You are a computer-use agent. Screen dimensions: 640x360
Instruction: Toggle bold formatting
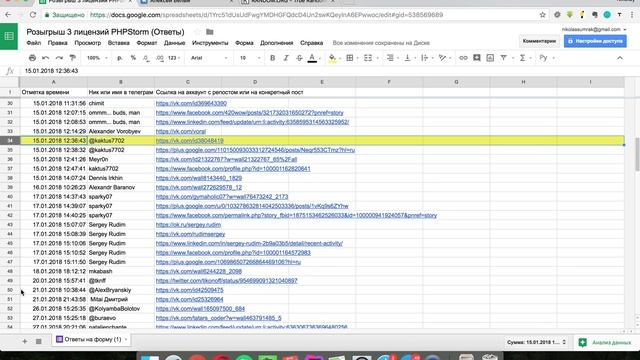273,58
